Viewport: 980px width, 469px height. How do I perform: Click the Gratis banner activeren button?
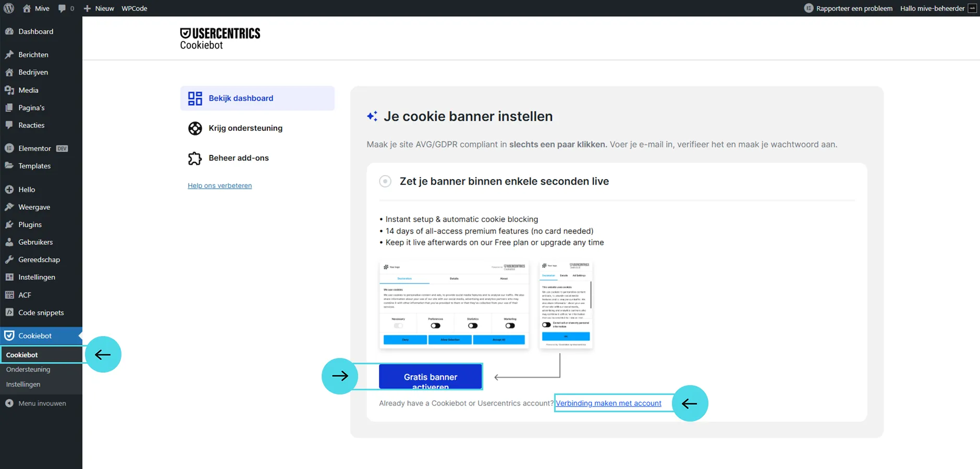click(430, 377)
